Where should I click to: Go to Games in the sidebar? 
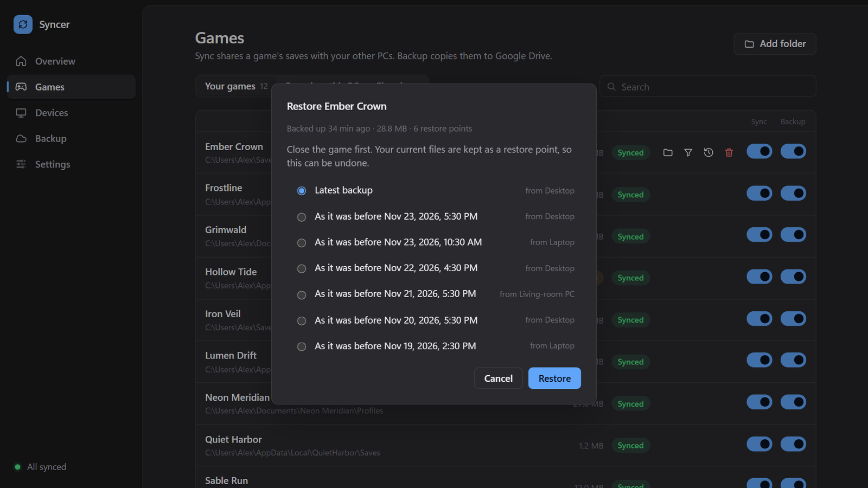pos(71,87)
